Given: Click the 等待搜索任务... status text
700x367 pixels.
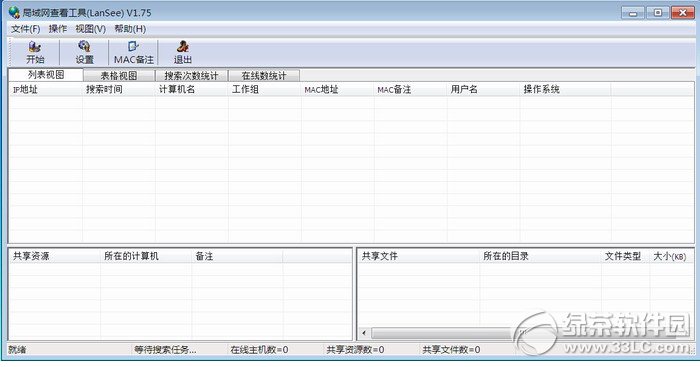Looking at the screenshot, I should pos(165,350).
